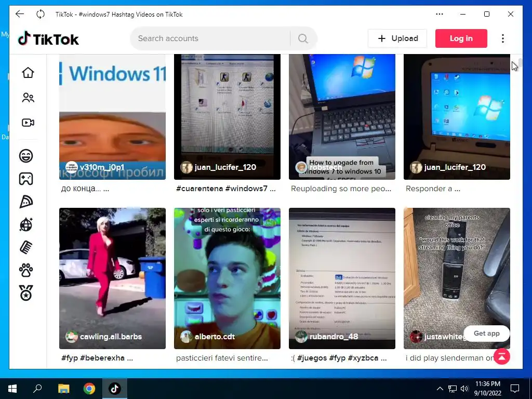The image size is (532, 399).
Task: Click caption 'Reuploading so more peo...'
Action: [x=341, y=189]
